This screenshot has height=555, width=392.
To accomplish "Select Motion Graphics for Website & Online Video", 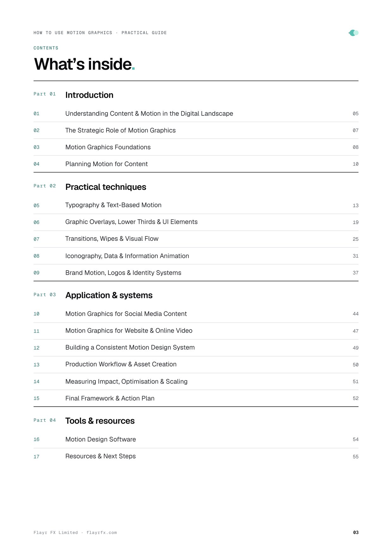I will (196, 331).
